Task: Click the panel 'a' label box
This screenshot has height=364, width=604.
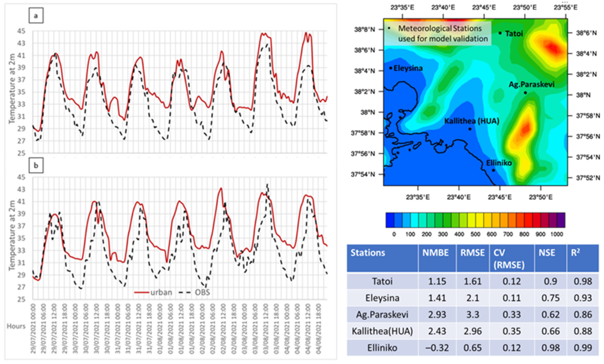Action: [36, 16]
